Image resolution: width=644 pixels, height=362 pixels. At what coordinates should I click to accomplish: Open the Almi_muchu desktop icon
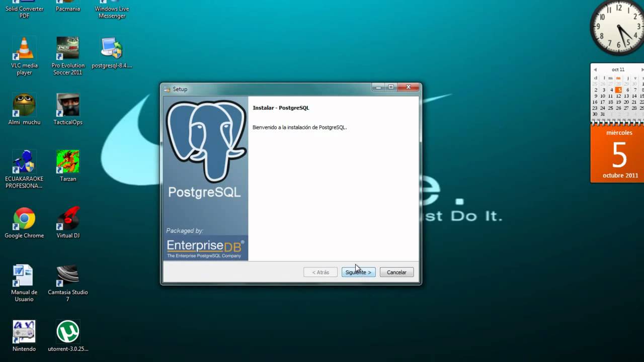click(24, 109)
